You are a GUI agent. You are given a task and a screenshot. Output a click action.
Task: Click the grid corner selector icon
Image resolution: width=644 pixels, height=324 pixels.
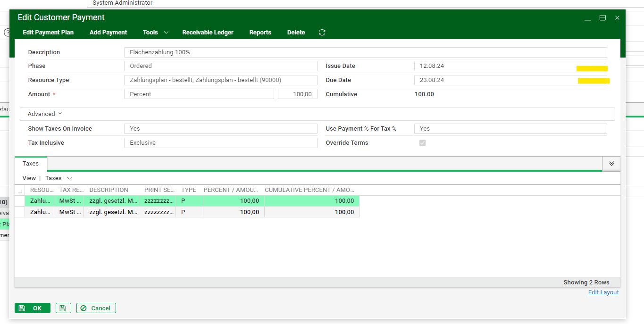coord(20,190)
